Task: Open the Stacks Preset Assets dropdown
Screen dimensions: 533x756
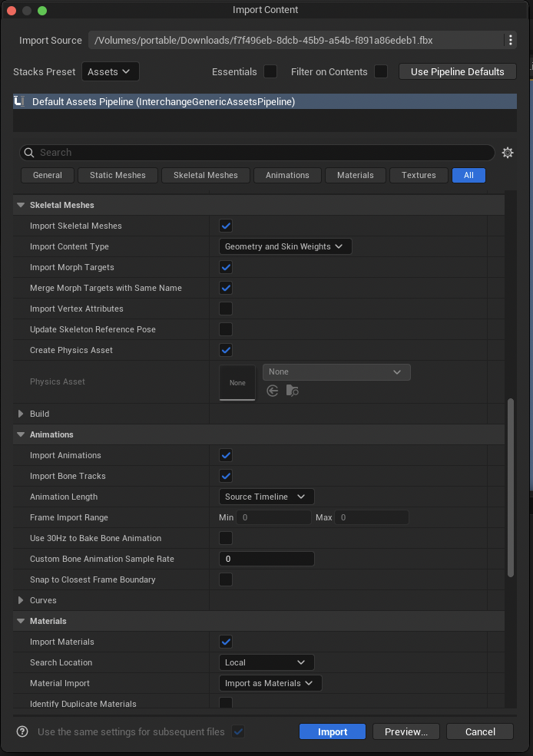Action: 110,71
